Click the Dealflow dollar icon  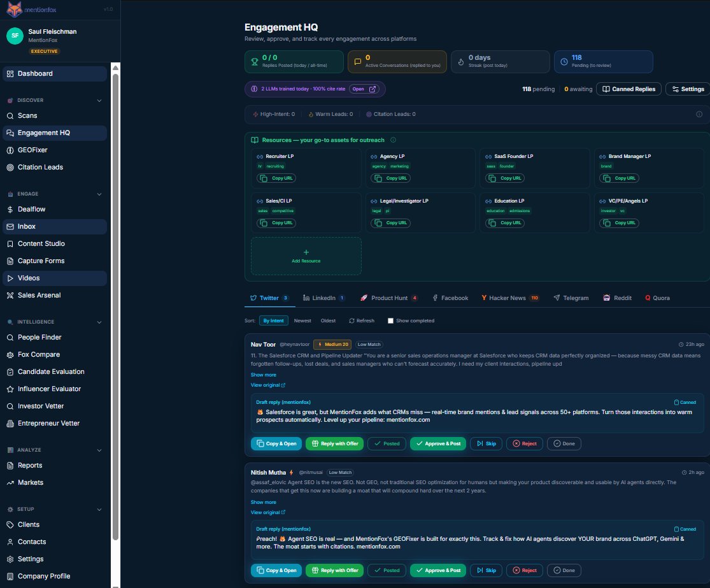click(10, 210)
